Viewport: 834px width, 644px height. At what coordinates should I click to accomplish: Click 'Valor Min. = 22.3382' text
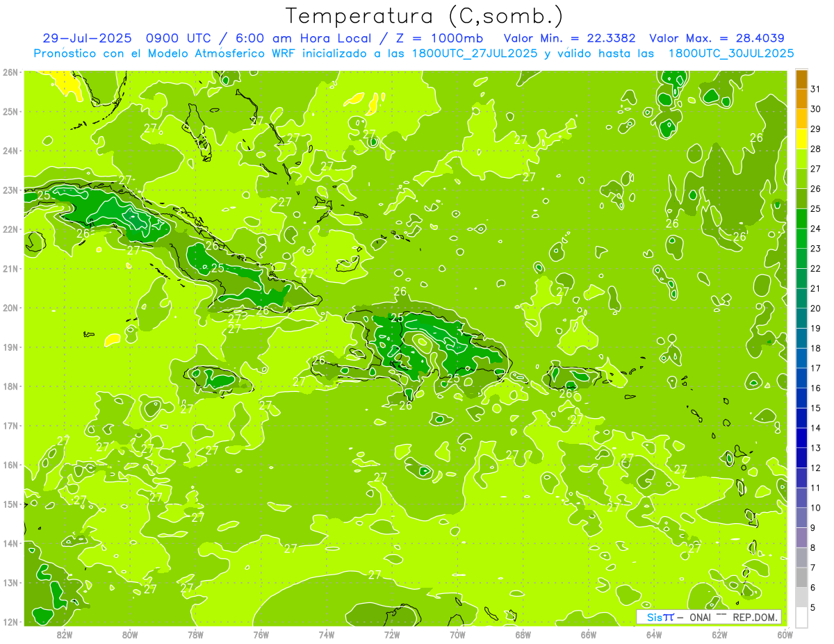pos(570,38)
